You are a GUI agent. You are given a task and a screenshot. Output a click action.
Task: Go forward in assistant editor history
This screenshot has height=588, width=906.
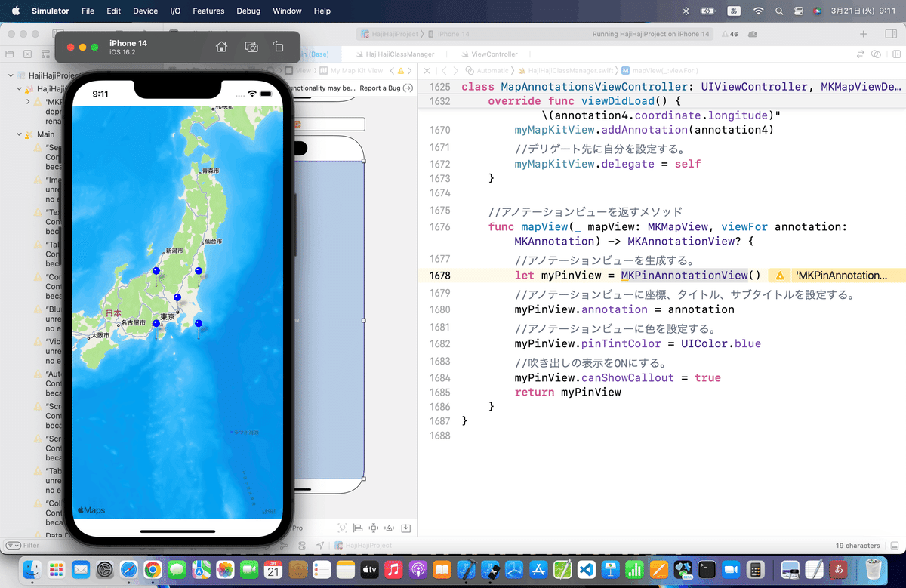(x=455, y=70)
